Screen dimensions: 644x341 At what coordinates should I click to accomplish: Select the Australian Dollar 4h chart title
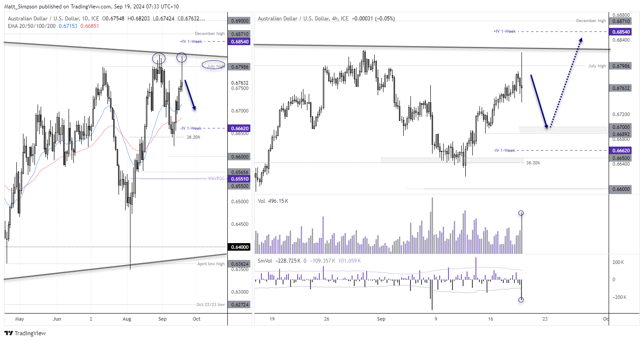pyautogui.click(x=303, y=19)
